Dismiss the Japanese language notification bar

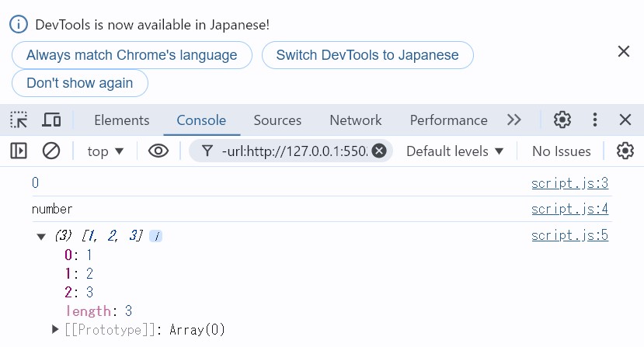[623, 52]
